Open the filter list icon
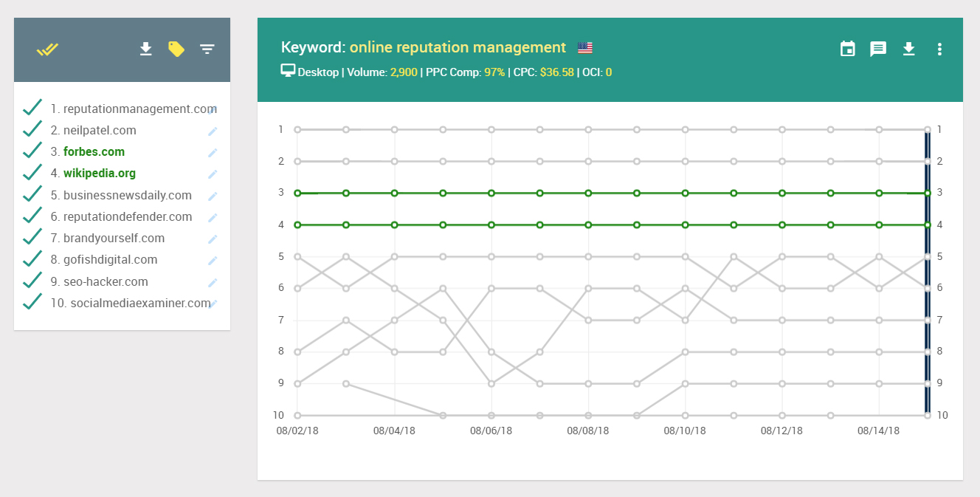 coord(207,49)
